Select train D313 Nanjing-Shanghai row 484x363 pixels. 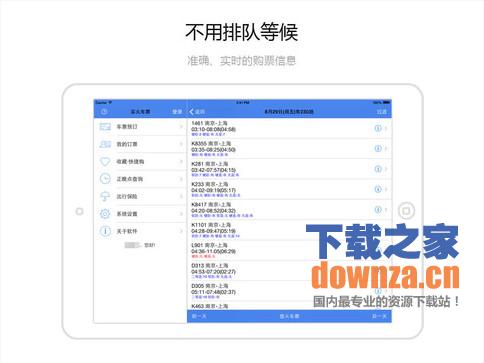(x=289, y=271)
